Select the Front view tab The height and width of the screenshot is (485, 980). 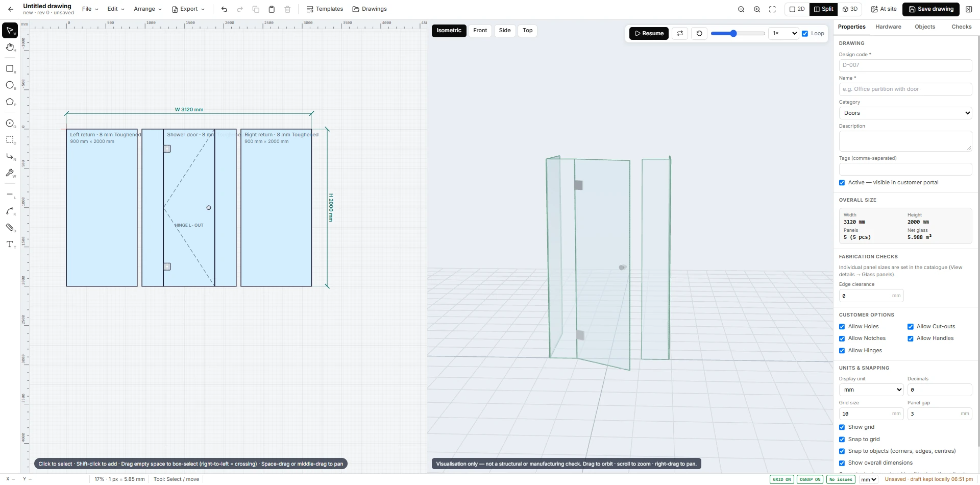point(480,31)
